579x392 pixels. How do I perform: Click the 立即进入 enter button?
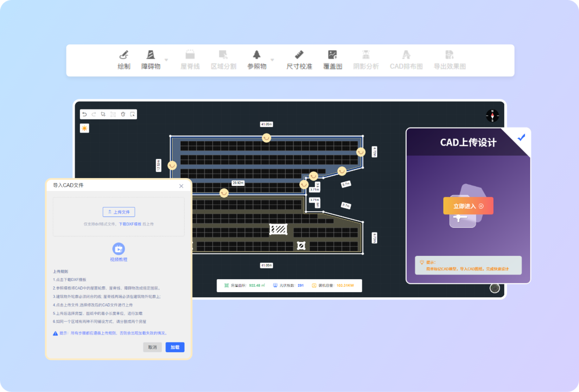[468, 206]
